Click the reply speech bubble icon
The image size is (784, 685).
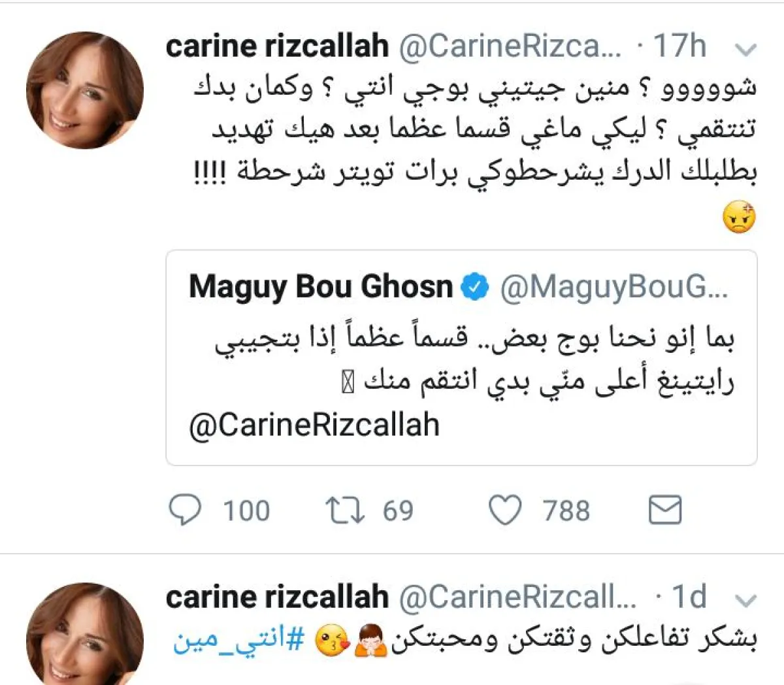click(186, 510)
